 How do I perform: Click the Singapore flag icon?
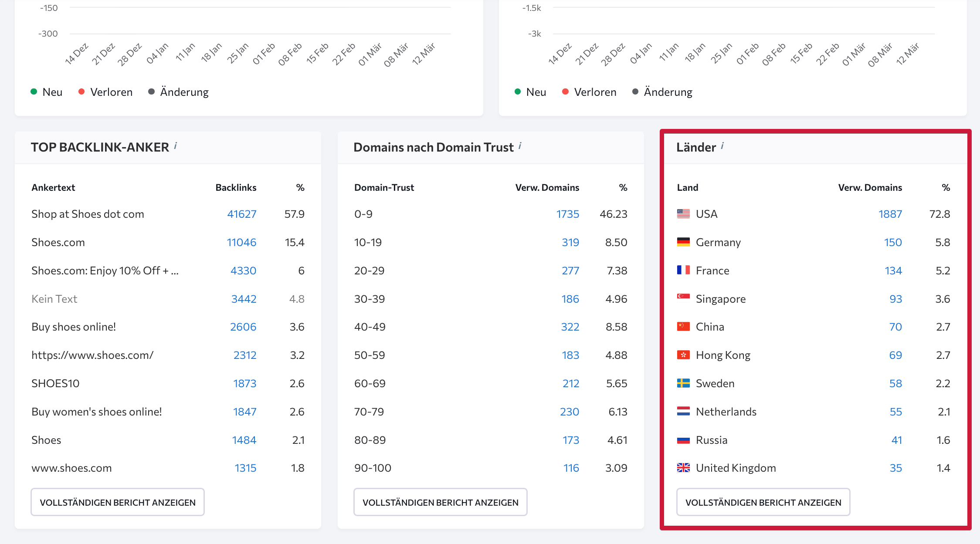coord(683,299)
